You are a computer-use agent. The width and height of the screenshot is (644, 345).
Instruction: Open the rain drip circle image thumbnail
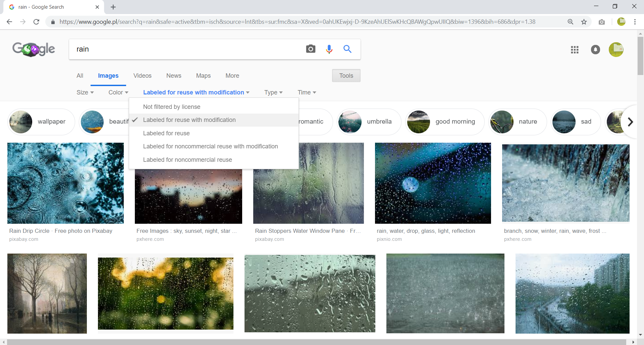coord(65,183)
